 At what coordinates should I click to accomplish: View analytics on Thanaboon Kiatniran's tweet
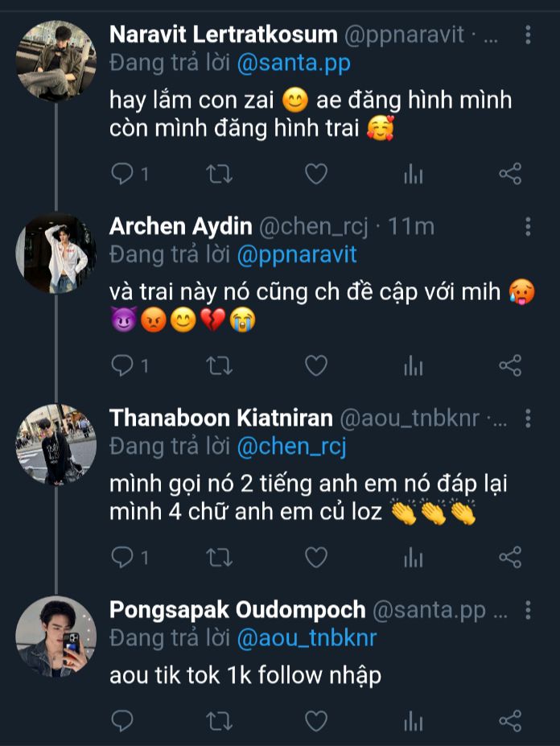tap(413, 558)
